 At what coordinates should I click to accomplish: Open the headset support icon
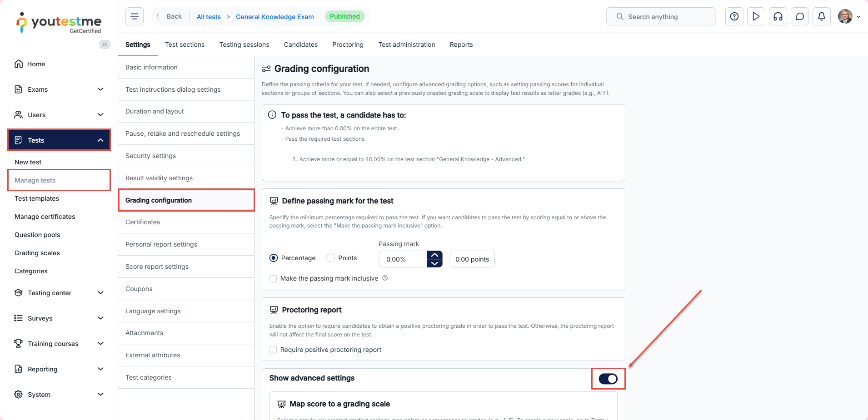pyautogui.click(x=778, y=17)
